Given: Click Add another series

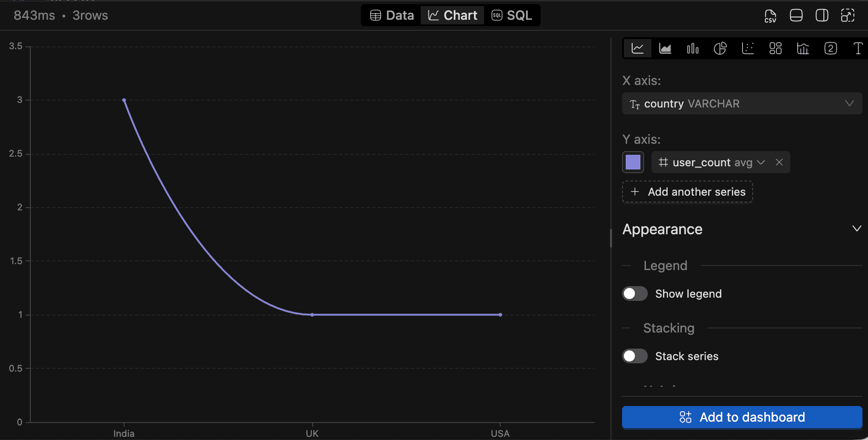Looking at the screenshot, I should pos(687,192).
